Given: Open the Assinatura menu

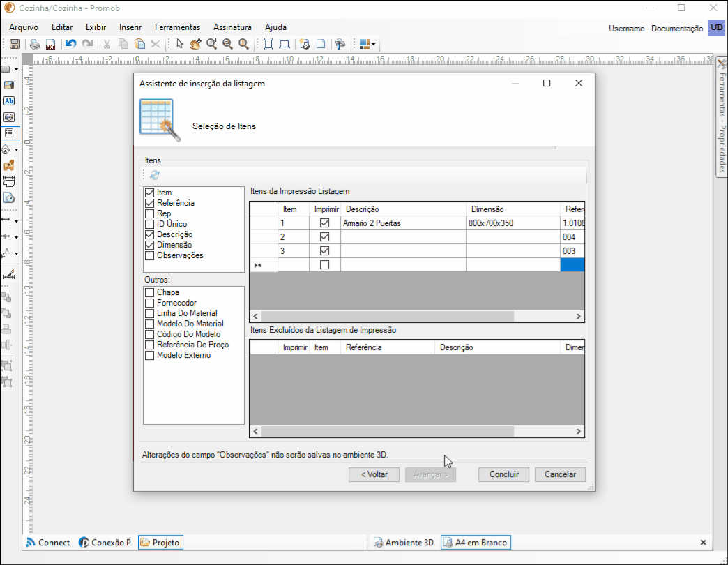Looking at the screenshot, I should coord(232,27).
